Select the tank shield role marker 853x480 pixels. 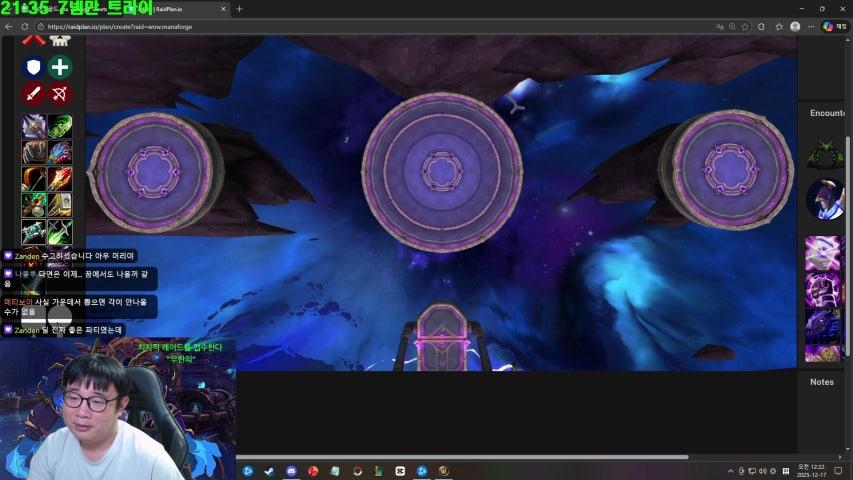pos(33,67)
